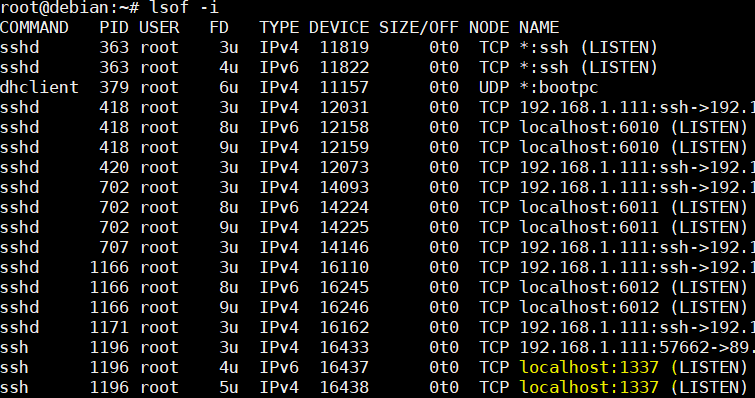Click the SIZE/OFF column header
This screenshot has width=755, height=398.
pos(419,27)
